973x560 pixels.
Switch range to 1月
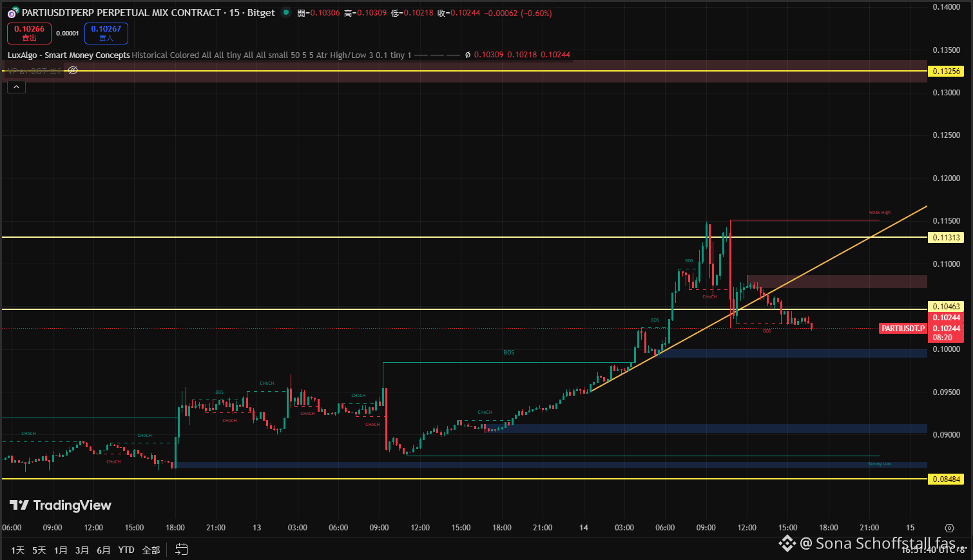click(x=61, y=550)
